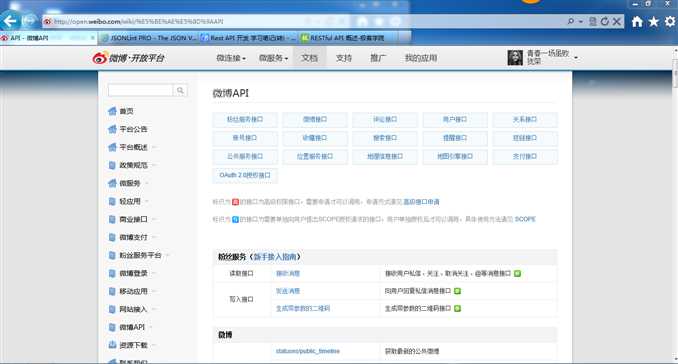Click the OAuth 2.0授权接口 button

point(245,175)
